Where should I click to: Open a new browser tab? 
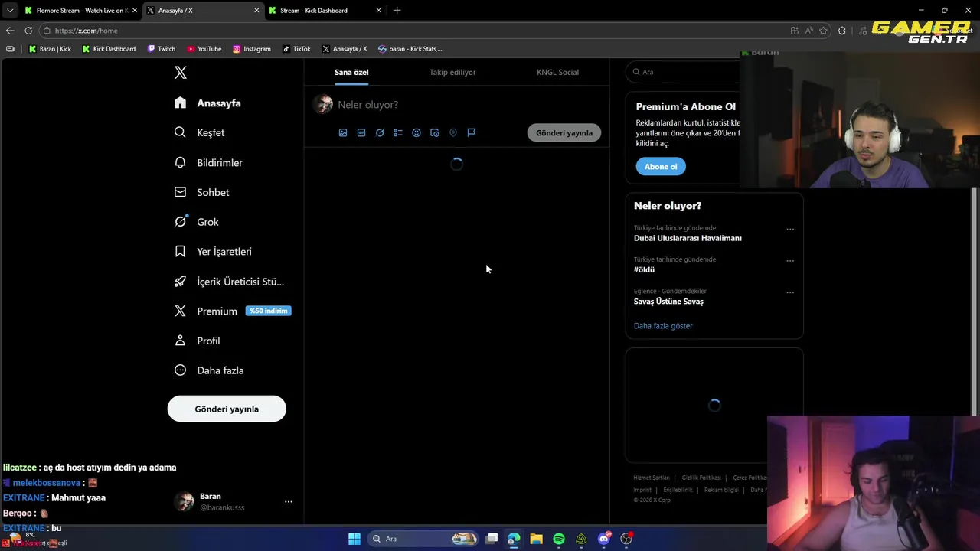(397, 11)
